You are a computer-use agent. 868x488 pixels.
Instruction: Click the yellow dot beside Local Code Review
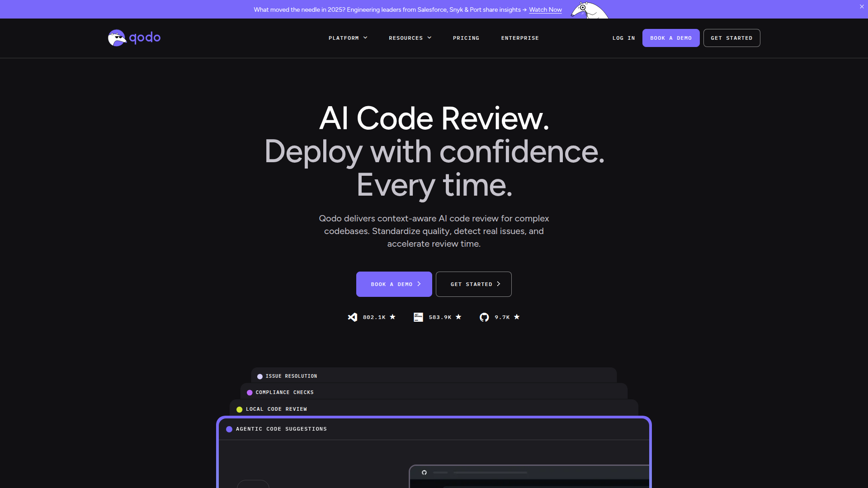pyautogui.click(x=239, y=409)
